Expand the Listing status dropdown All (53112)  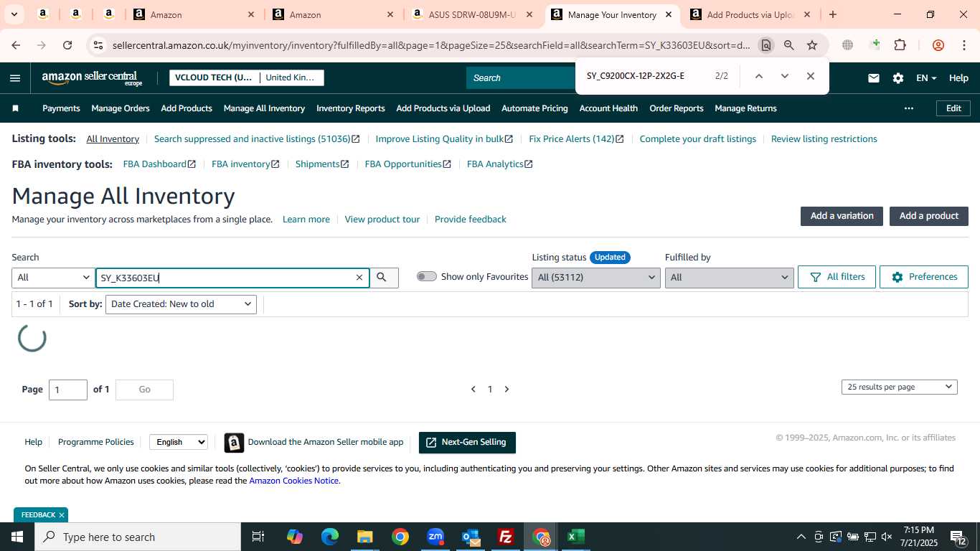tap(596, 278)
